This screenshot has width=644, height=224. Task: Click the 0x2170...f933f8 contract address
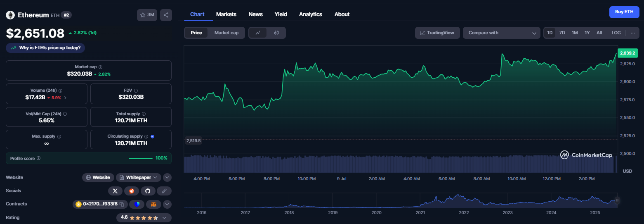coord(100,204)
